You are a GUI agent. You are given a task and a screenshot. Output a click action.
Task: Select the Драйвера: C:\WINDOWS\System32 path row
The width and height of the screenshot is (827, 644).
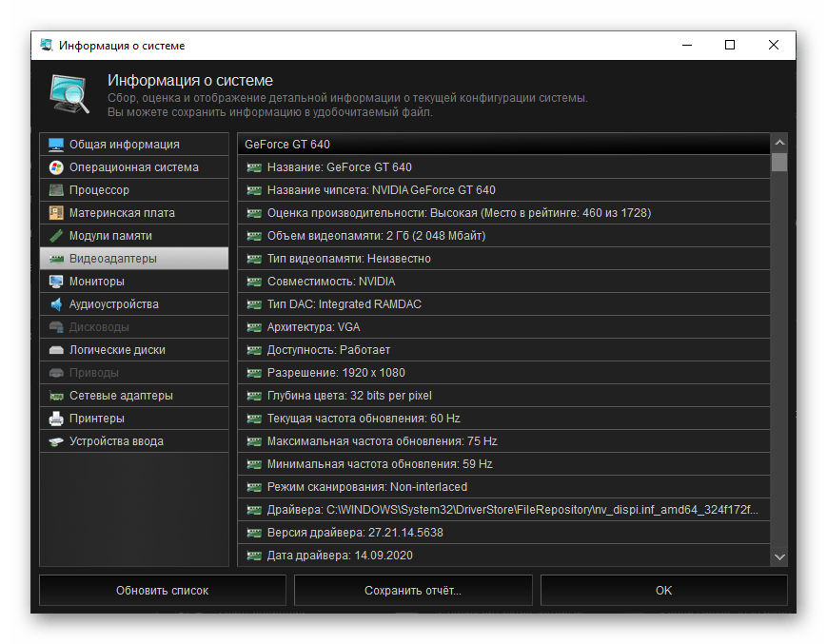tap(503, 510)
